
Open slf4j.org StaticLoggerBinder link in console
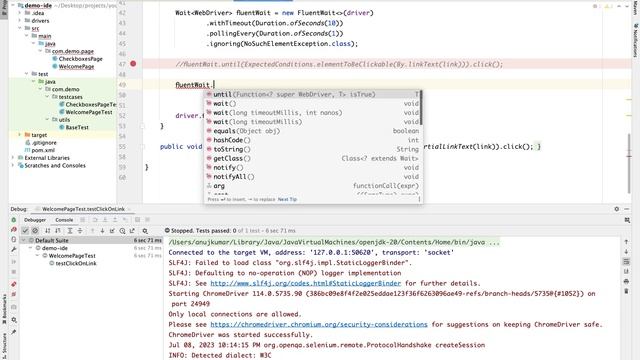click(x=305, y=283)
